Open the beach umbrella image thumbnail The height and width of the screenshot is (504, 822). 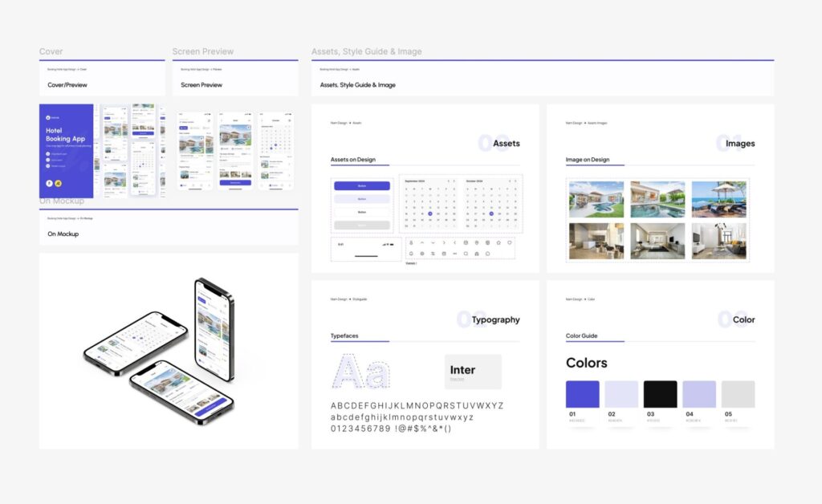click(x=718, y=199)
